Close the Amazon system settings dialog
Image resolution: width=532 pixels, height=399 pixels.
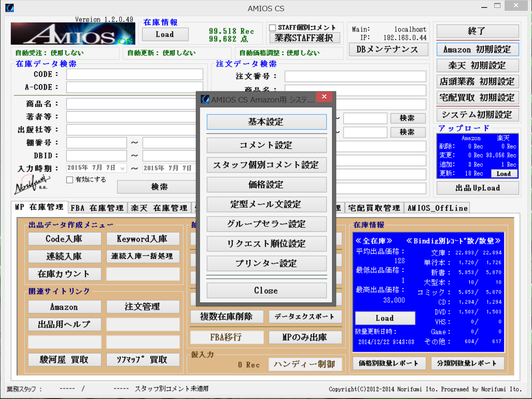tap(324, 97)
